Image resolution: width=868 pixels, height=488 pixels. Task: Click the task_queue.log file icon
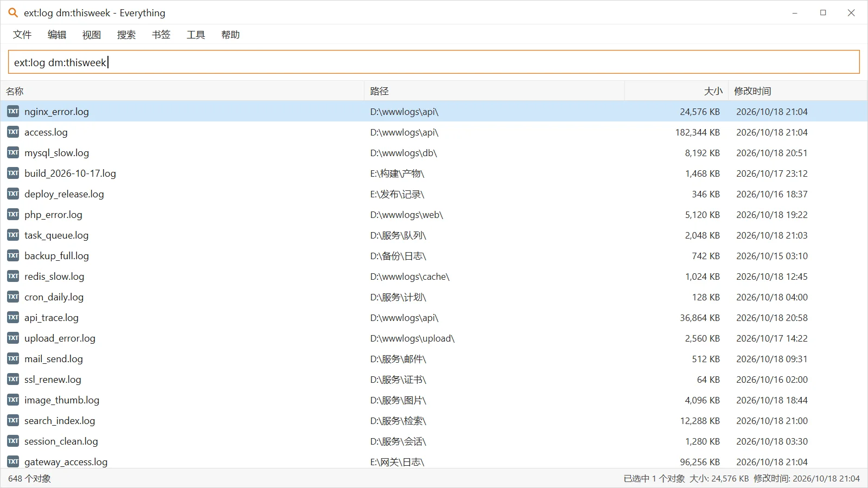pyautogui.click(x=13, y=235)
